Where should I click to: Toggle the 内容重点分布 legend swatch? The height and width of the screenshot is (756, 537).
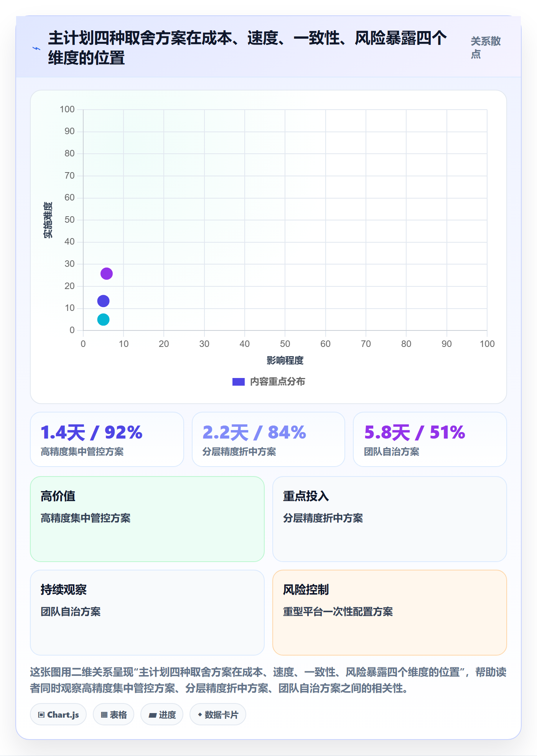tap(239, 382)
